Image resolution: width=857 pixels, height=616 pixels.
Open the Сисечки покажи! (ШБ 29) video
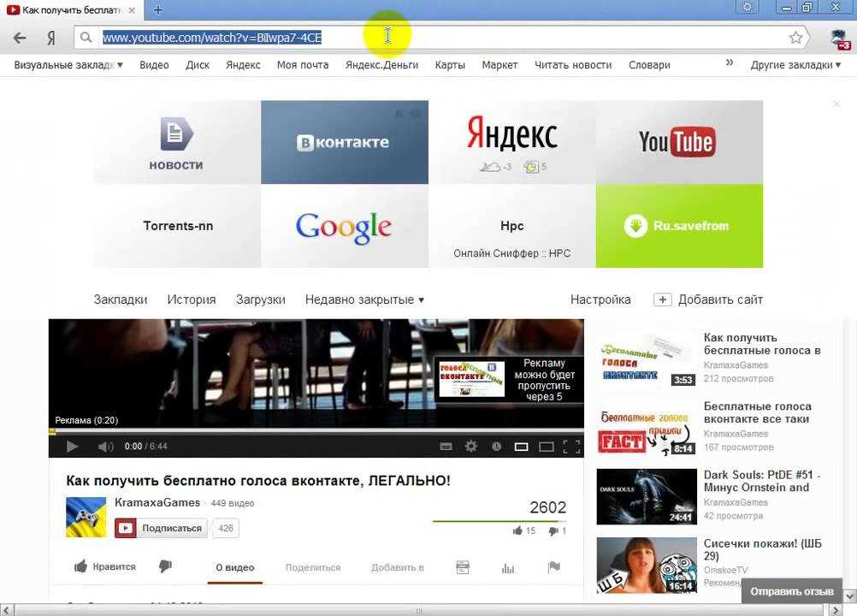[x=709, y=565]
